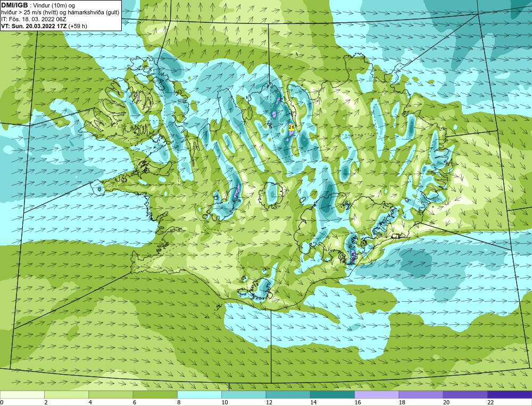Click the 12–14 m/s darker teal swatch
Screen dimensions: 532x406
click(288, 394)
